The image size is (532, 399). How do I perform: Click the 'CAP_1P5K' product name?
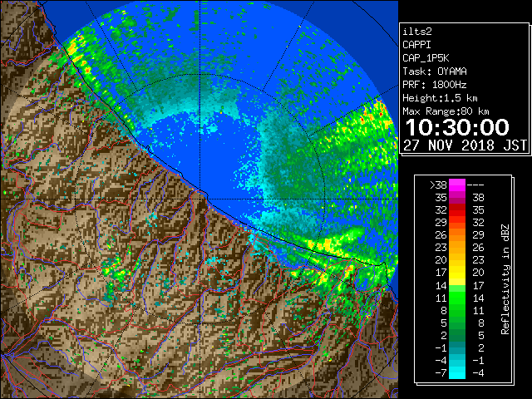(426, 58)
